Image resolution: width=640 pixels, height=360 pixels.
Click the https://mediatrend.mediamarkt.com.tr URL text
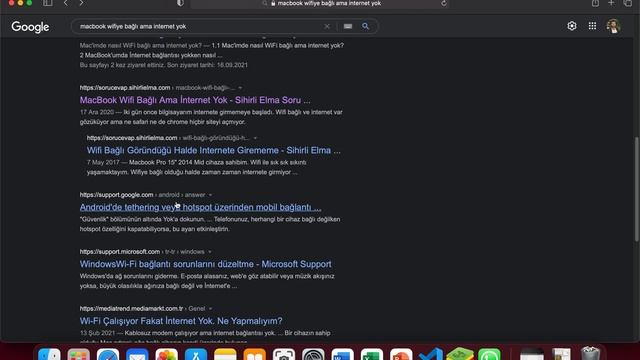(131, 309)
